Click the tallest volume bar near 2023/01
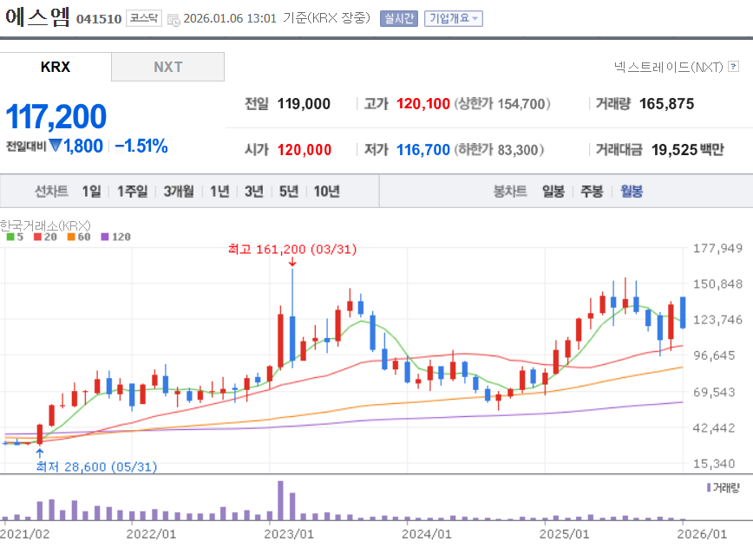This screenshot has width=753, height=560. click(280, 500)
